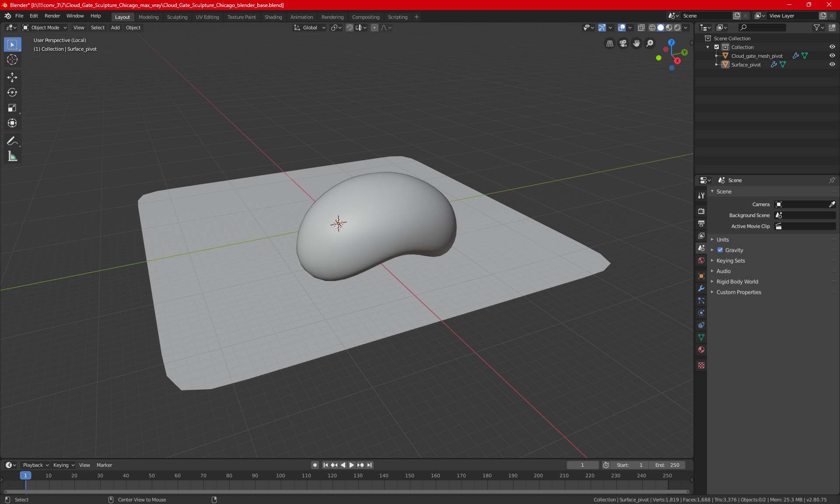Switch to the UV Editing workspace tab
Viewport: 840px width, 504px height.
coord(207,17)
